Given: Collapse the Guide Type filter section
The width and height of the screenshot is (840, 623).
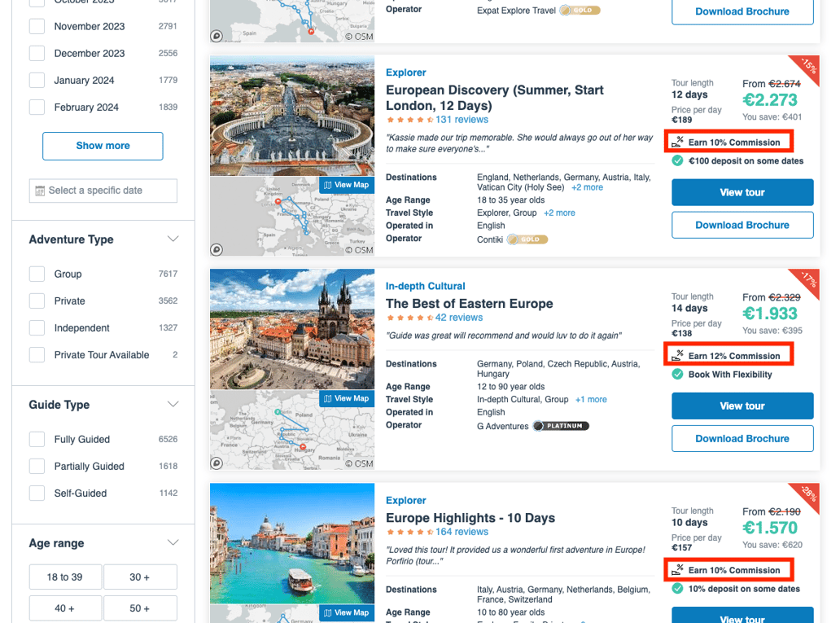Looking at the screenshot, I should (x=172, y=404).
